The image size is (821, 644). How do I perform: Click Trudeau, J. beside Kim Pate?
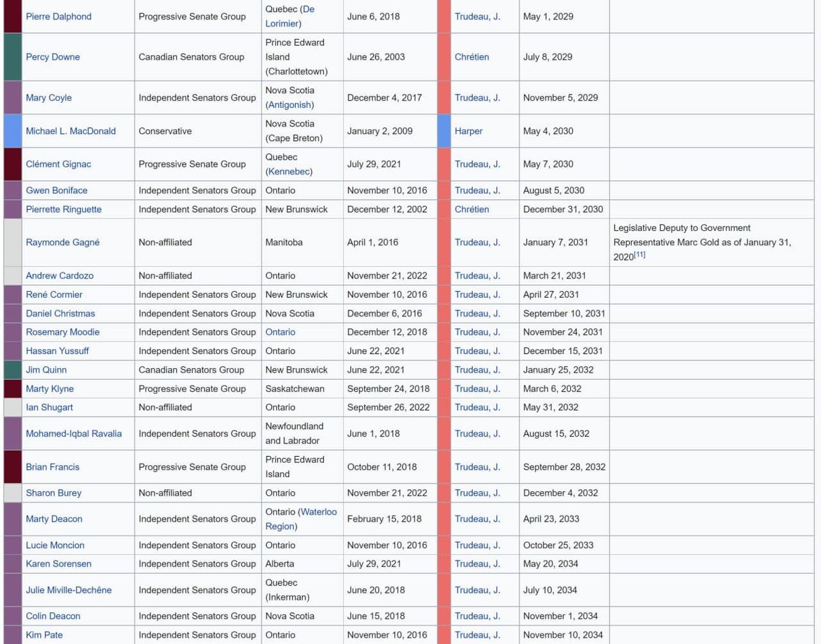pyautogui.click(x=477, y=635)
